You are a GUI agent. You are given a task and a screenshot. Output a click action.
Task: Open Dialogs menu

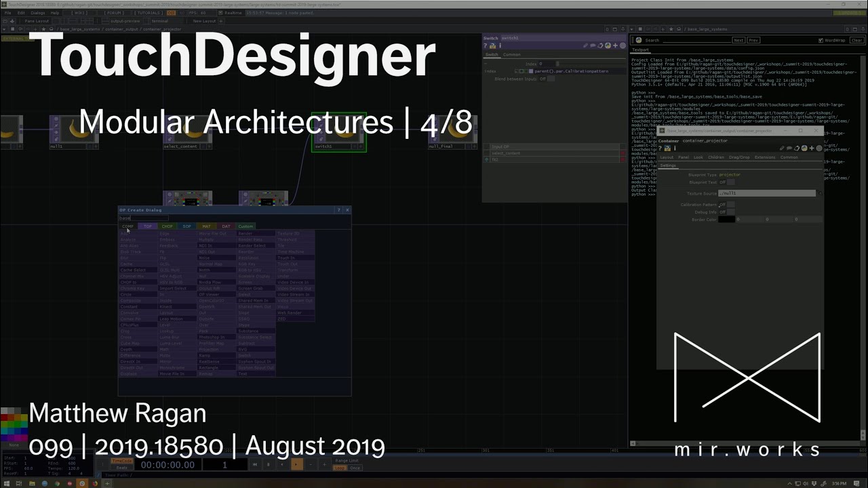point(38,13)
